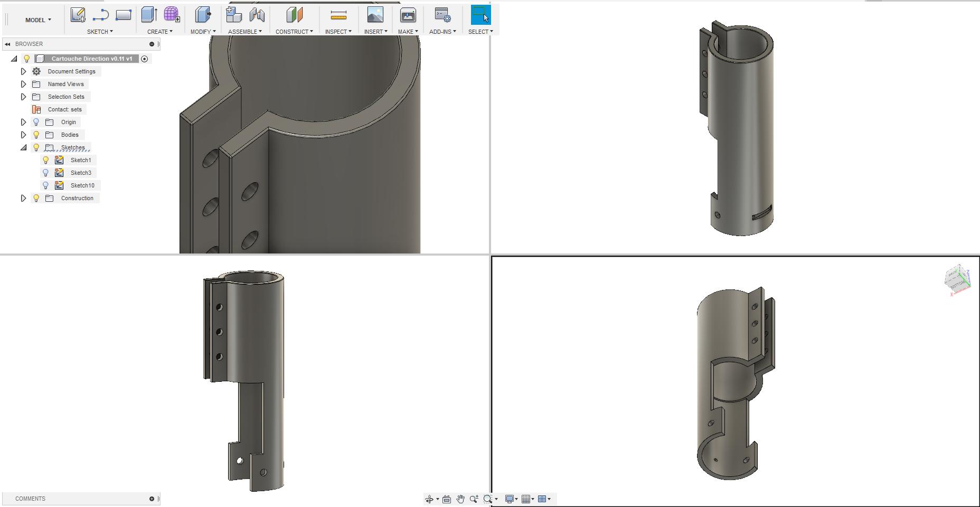The height and width of the screenshot is (507, 980).
Task: Open the CONSTRUCT menu
Action: 294,32
